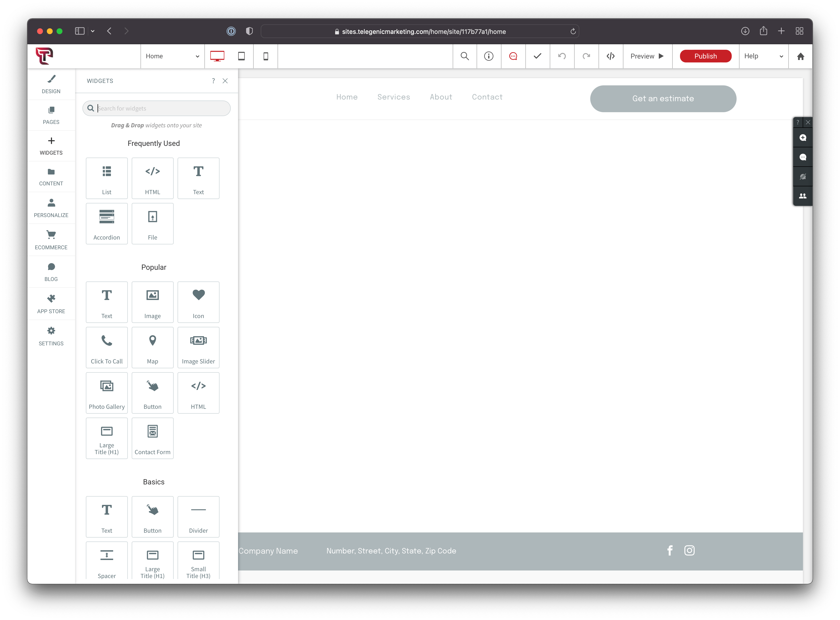Open the red comments icon
Viewport: 840px width, 620px height.
pos(513,56)
